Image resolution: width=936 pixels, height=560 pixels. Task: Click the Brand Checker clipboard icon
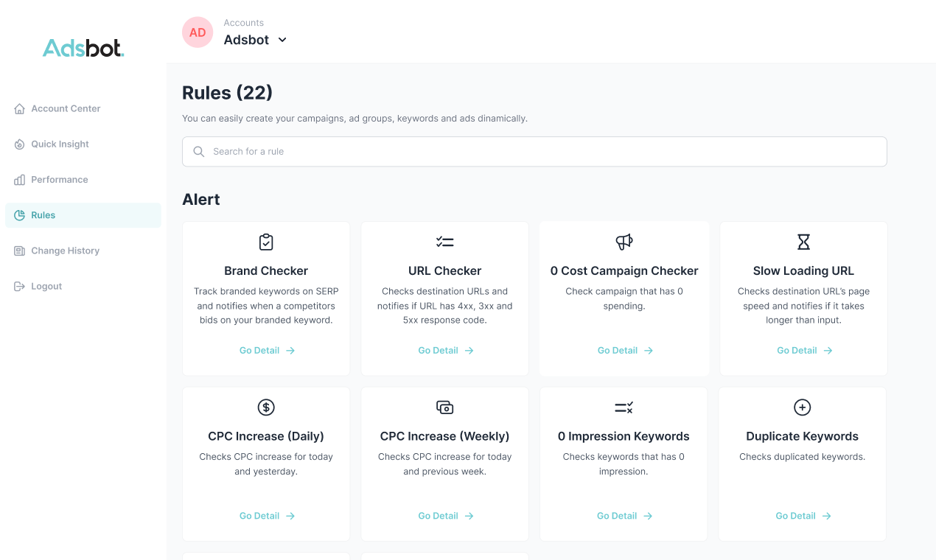click(x=266, y=242)
